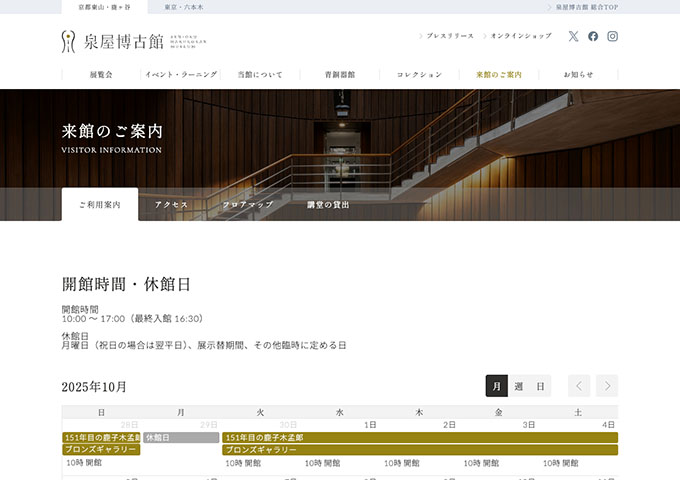Viewport: 680px width, 480px height.
Task: Open the X (Twitter) social link
Action: [x=573, y=36]
